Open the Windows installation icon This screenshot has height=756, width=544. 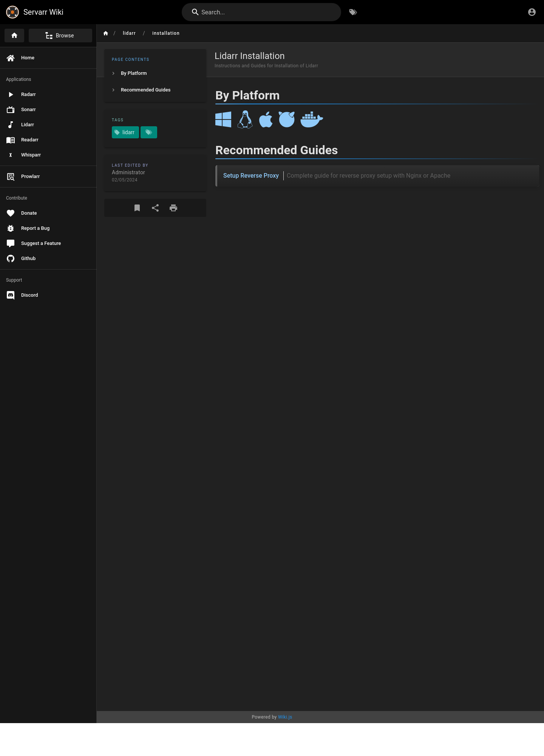223,119
